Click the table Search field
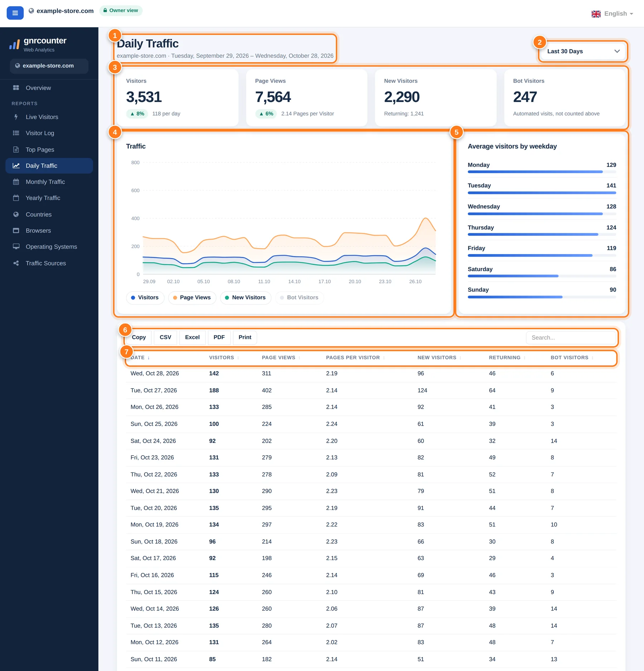 pyautogui.click(x=571, y=337)
